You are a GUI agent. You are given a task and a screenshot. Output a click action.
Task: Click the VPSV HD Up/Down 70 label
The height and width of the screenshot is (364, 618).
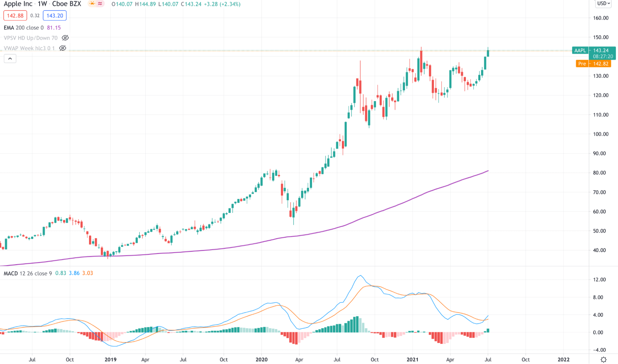[31, 38]
